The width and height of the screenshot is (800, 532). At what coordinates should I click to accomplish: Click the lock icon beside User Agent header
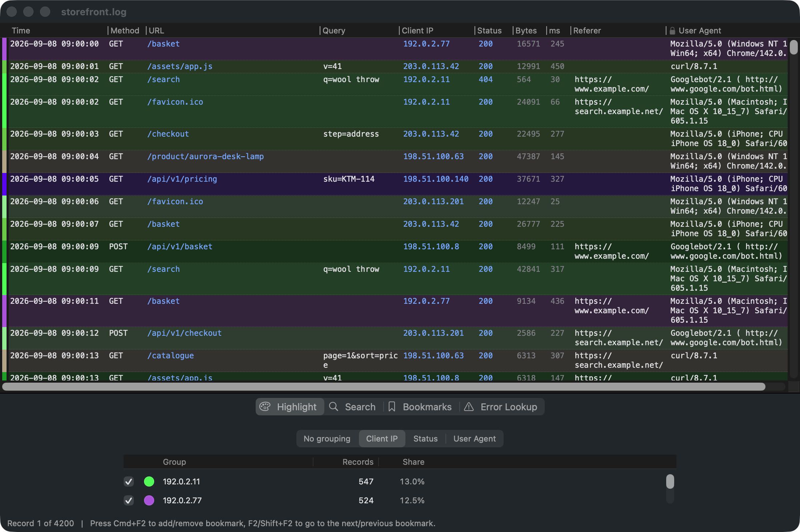pos(672,31)
